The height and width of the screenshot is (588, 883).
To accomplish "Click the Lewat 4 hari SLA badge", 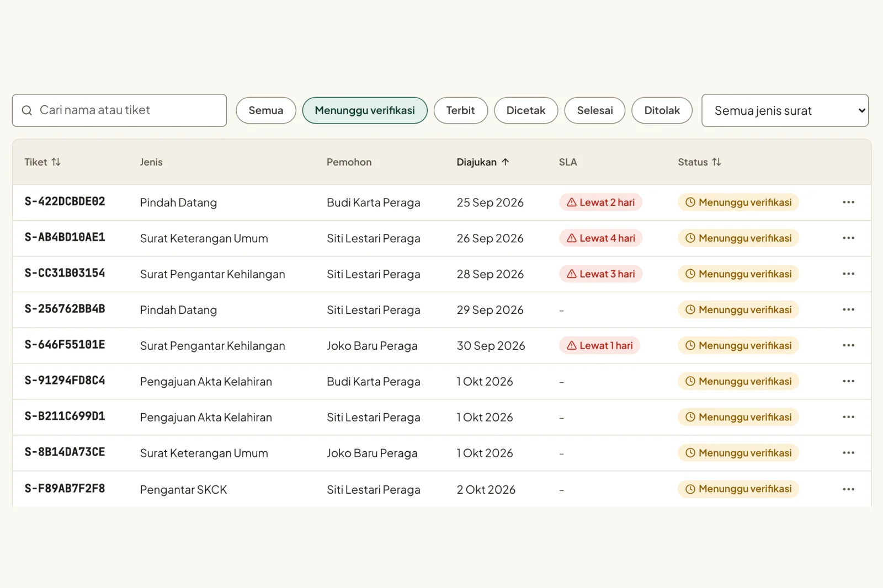I will point(600,238).
